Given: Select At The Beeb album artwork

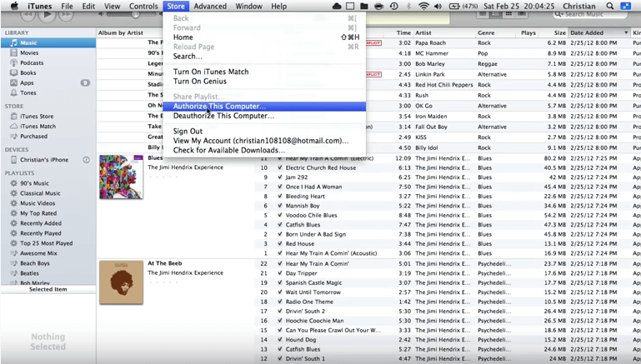Looking at the screenshot, I should coord(121,282).
